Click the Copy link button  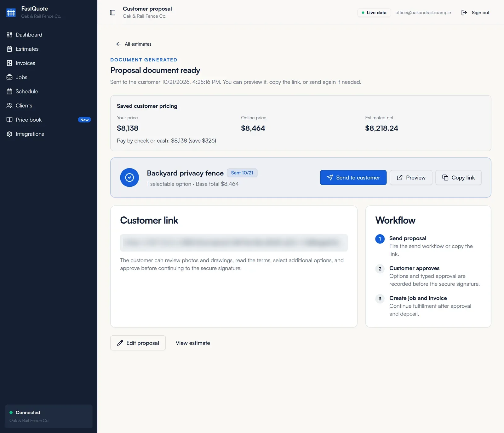(x=458, y=178)
